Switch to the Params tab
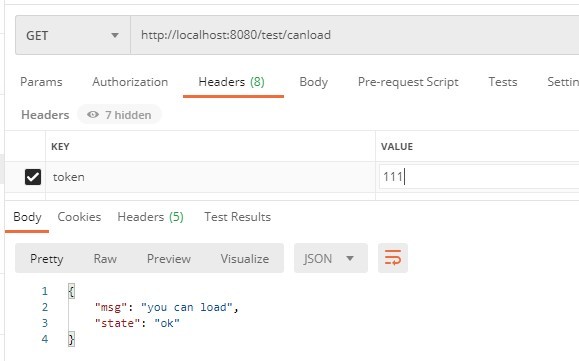 [x=41, y=82]
